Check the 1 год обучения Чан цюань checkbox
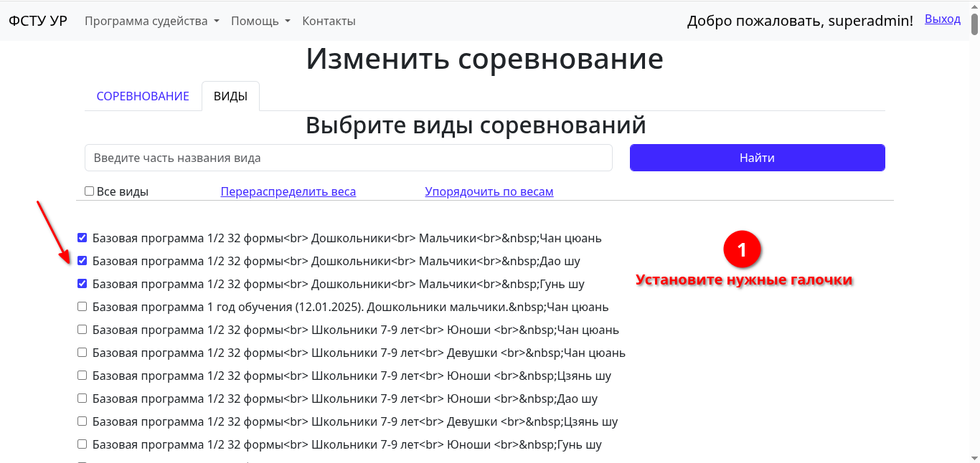The height and width of the screenshot is (463, 980). pyautogui.click(x=83, y=307)
